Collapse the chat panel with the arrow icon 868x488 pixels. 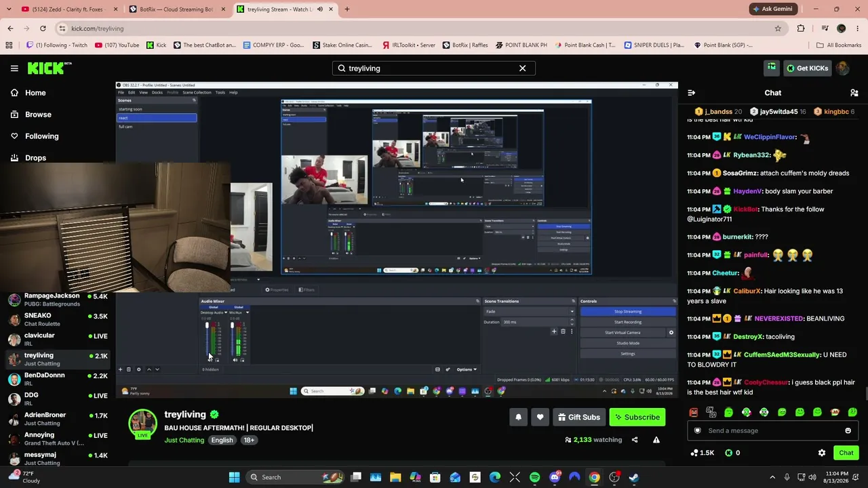(691, 93)
